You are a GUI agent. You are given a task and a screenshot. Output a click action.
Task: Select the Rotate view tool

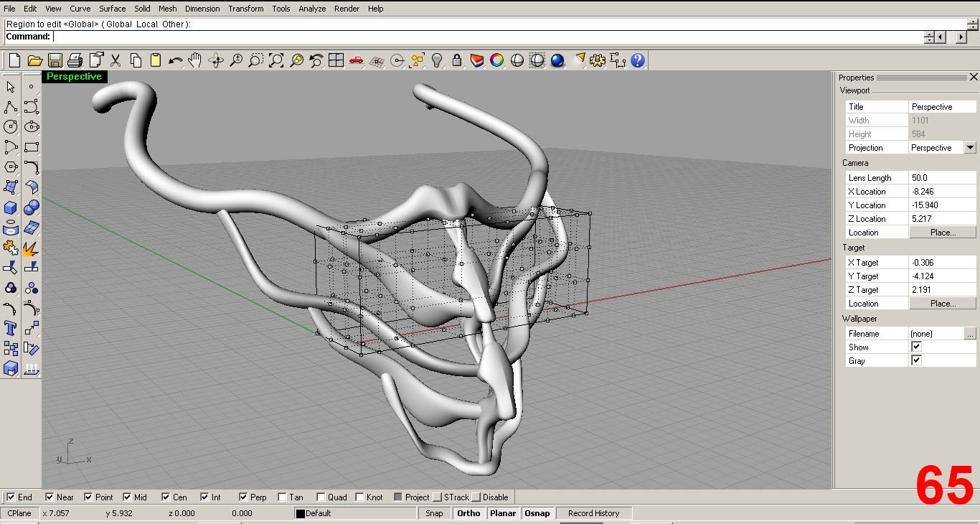216,60
